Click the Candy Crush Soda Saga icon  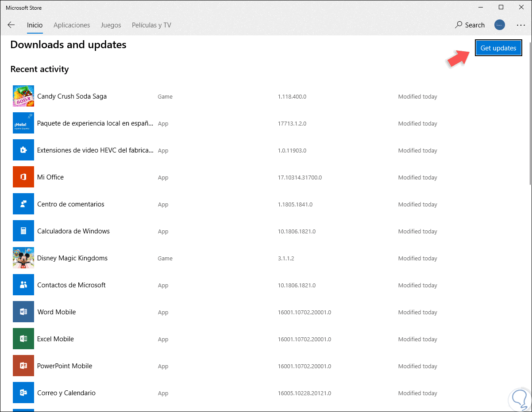(23, 96)
